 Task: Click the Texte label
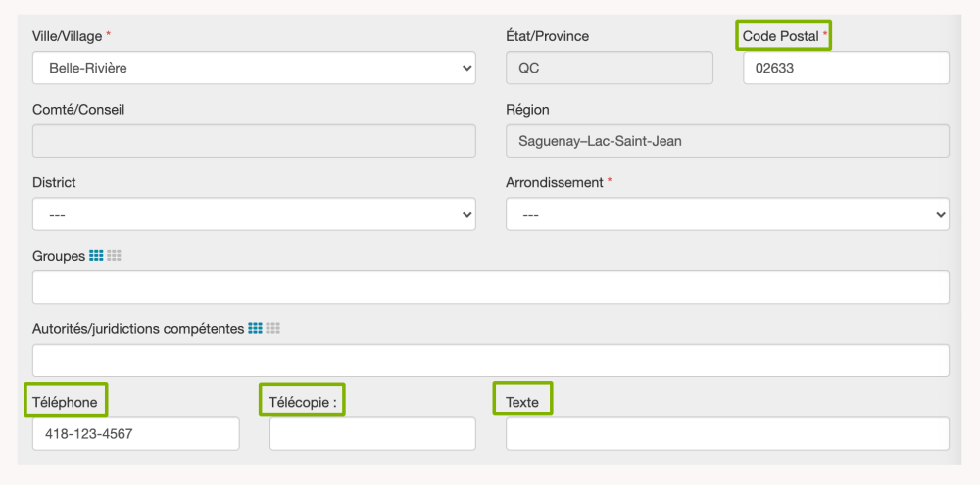[x=522, y=401]
